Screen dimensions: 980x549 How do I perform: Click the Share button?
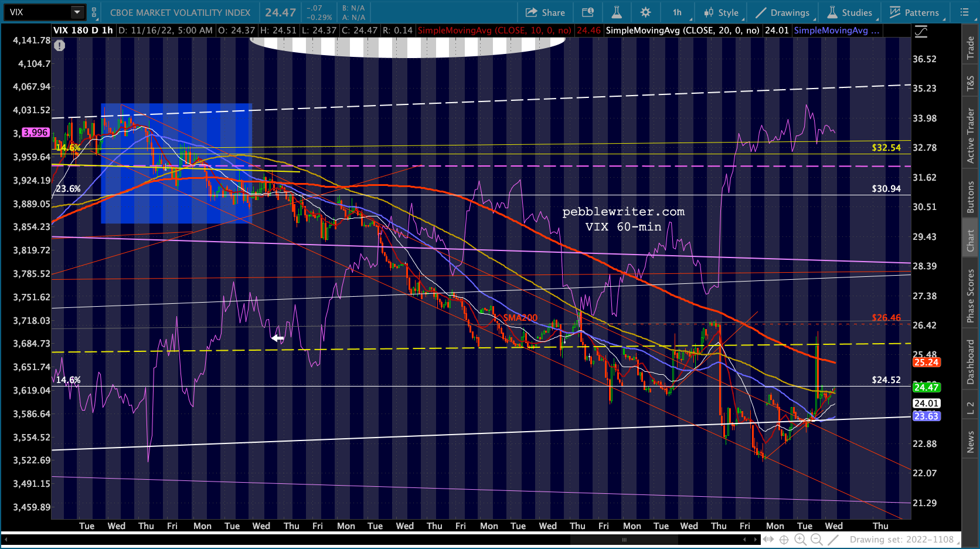tap(545, 12)
